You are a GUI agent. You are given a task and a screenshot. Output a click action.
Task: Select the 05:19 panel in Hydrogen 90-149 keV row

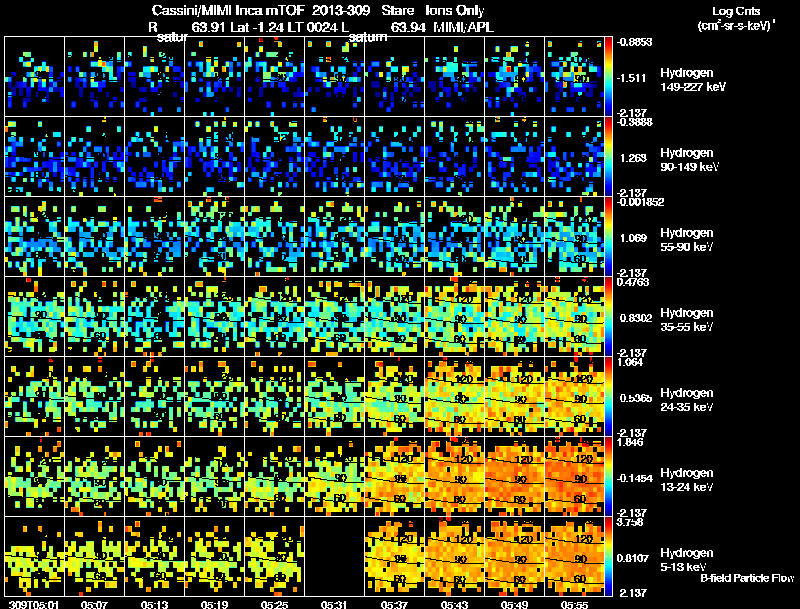point(214,157)
